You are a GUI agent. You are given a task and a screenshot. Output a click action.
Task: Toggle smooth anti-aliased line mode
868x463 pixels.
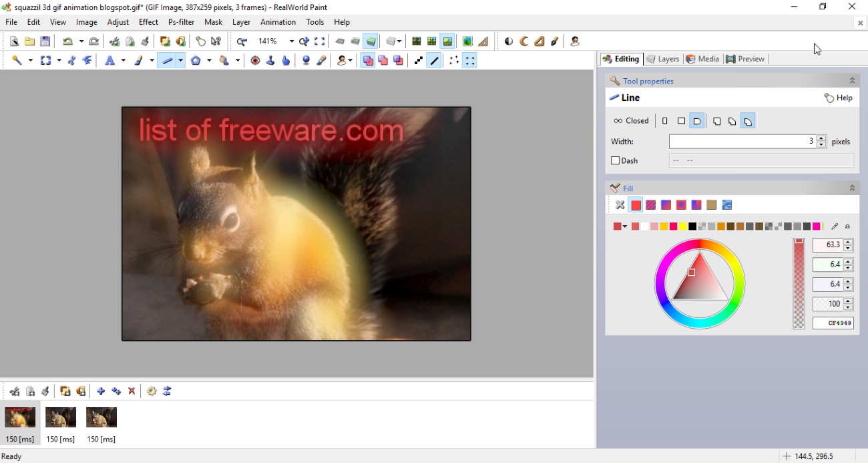click(x=435, y=60)
